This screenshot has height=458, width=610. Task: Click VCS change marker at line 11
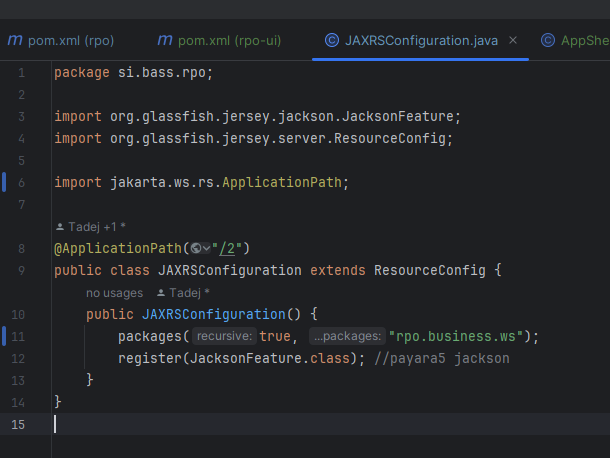5,336
